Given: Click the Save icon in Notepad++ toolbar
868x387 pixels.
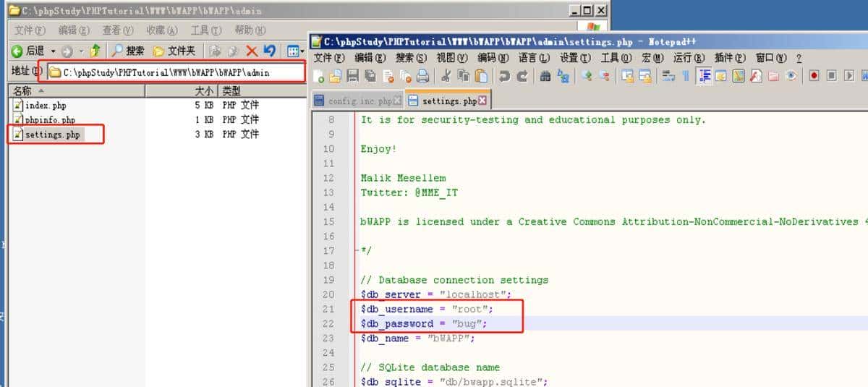Looking at the screenshot, I should click(x=353, y=76).
